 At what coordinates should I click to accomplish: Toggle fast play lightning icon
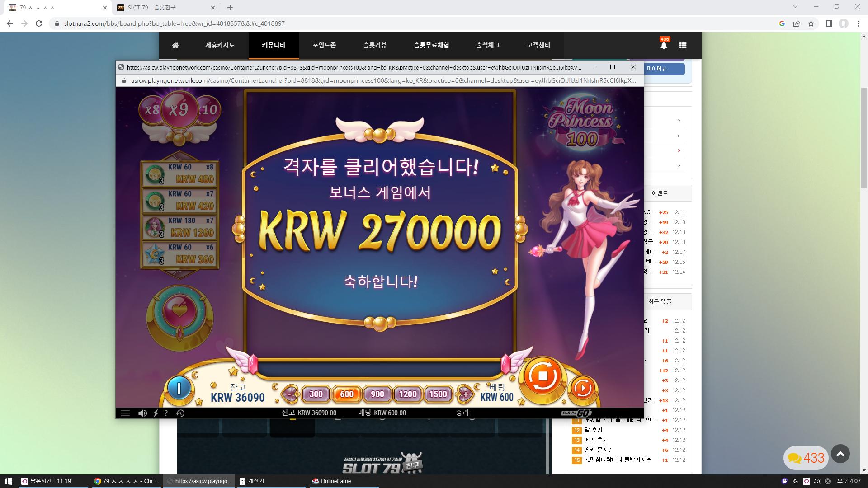coord(156,413)
